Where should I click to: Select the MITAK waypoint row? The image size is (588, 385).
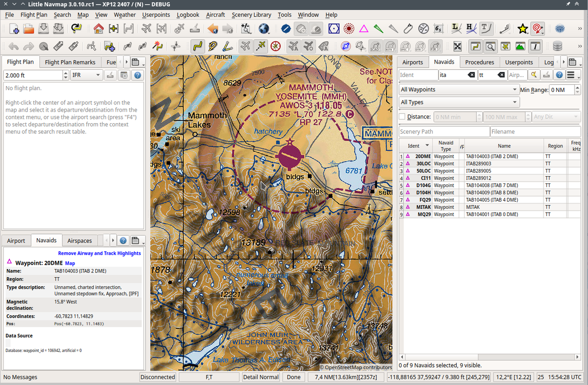coord(489,207)
